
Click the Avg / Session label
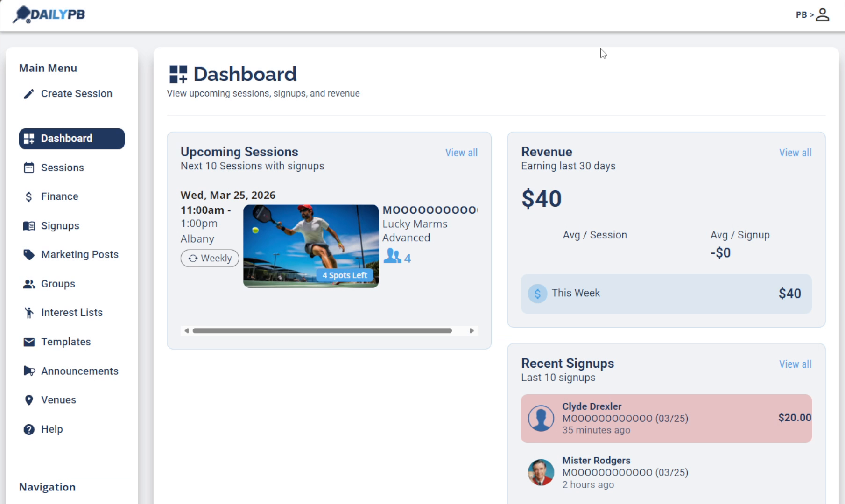pyautogui.click(x=595, y=235)
